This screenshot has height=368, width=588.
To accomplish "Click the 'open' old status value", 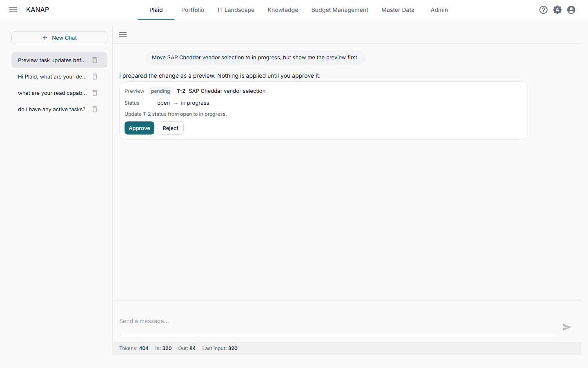I will [163, 103].
